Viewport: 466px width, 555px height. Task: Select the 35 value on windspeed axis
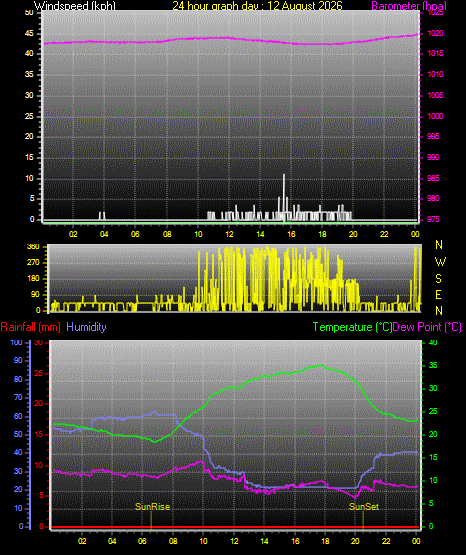[29, 74]
